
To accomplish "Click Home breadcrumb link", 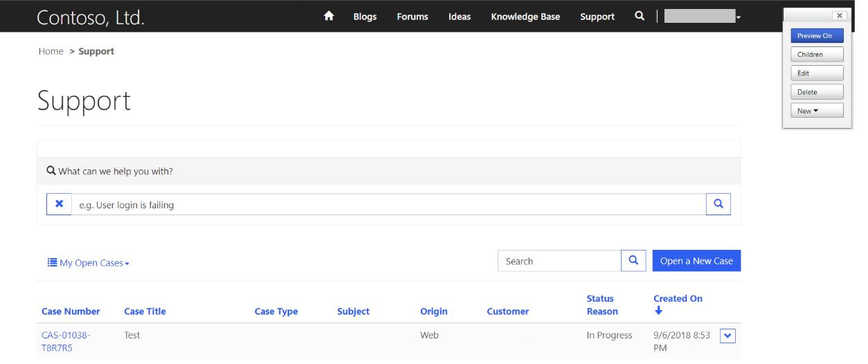I will [51, 51].
